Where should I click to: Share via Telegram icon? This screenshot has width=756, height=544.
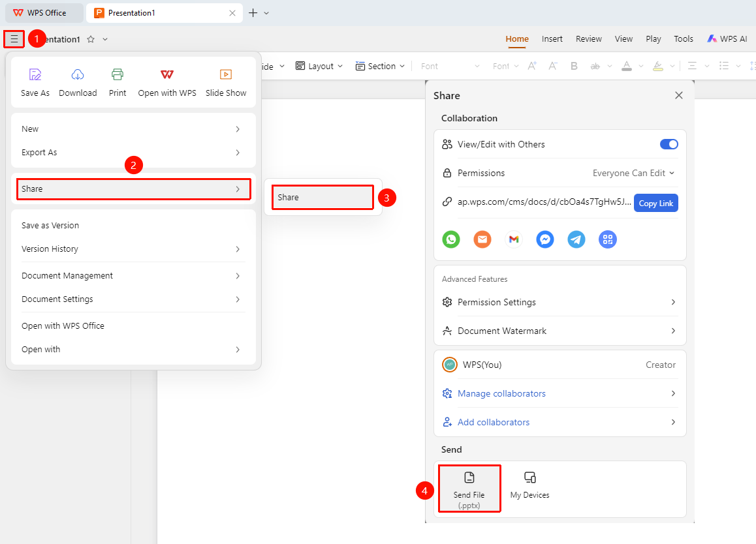tap(576, 239)
